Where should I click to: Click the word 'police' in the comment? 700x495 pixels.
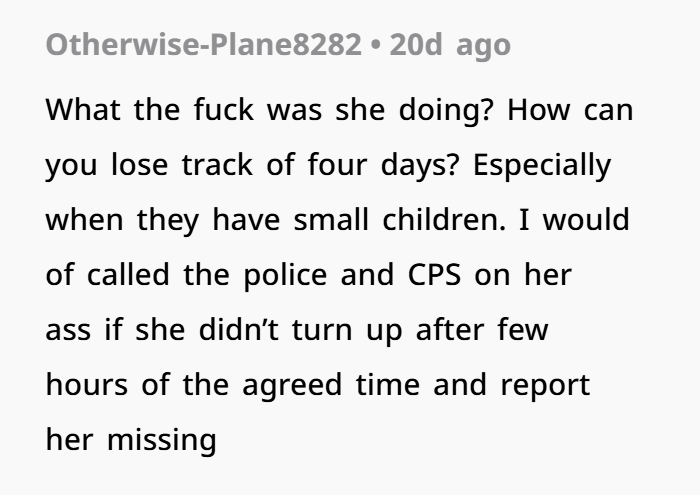[285, 276]
